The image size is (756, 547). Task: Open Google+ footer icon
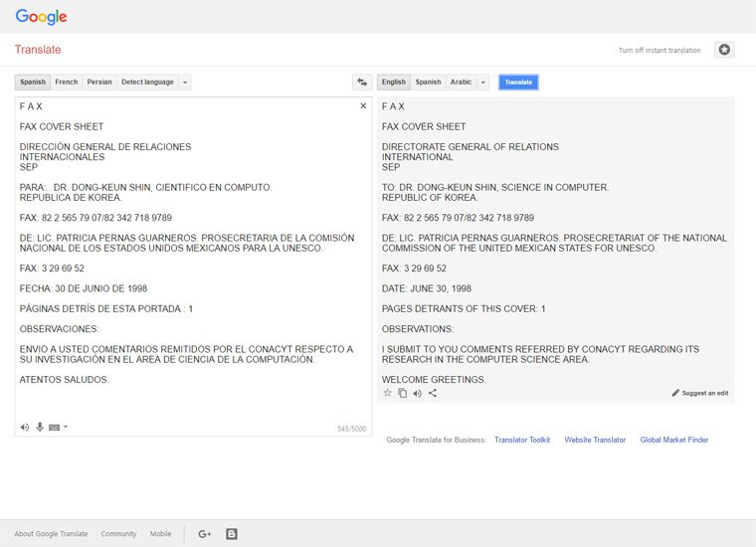click(x=205, y=533)
